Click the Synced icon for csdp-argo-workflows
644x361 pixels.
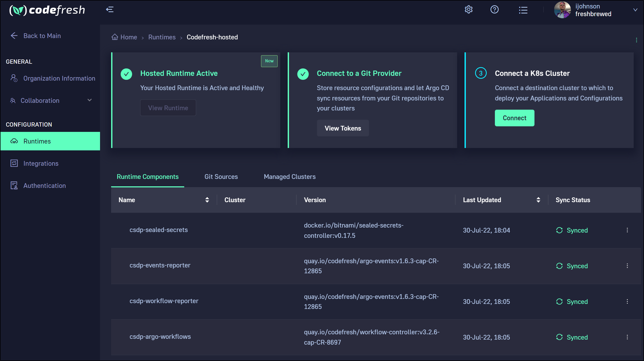pyautogui.click(x=559, y=337)
